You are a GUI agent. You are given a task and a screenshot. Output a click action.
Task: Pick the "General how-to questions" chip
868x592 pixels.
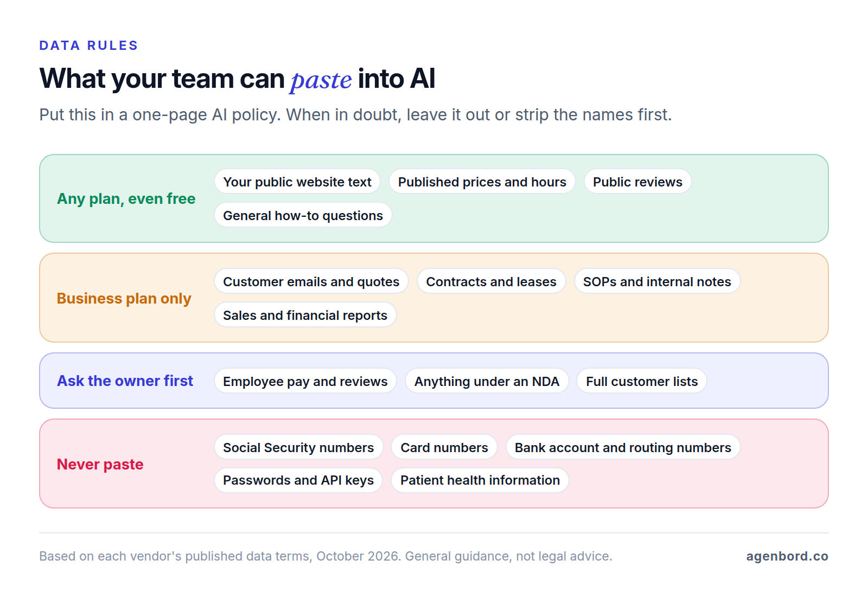(303, 215)
